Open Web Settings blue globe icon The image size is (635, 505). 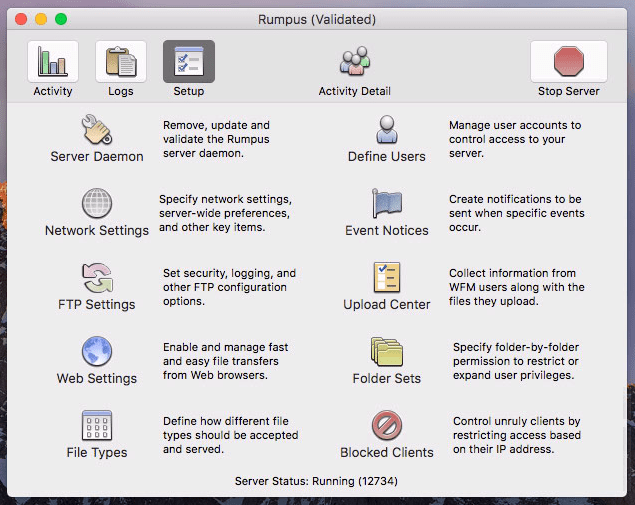(97, 351)
